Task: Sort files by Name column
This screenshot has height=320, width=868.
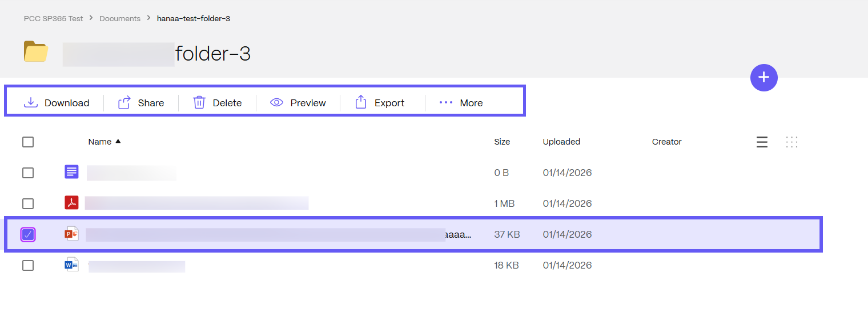Action: point(100,142)
